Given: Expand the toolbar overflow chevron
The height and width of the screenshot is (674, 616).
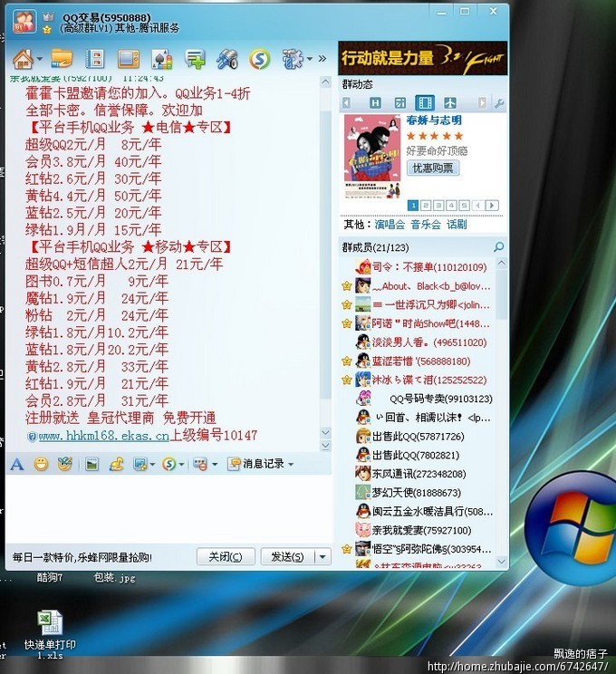Looking at the screenshot, I should pyautogui.click(x=322, y=60).
